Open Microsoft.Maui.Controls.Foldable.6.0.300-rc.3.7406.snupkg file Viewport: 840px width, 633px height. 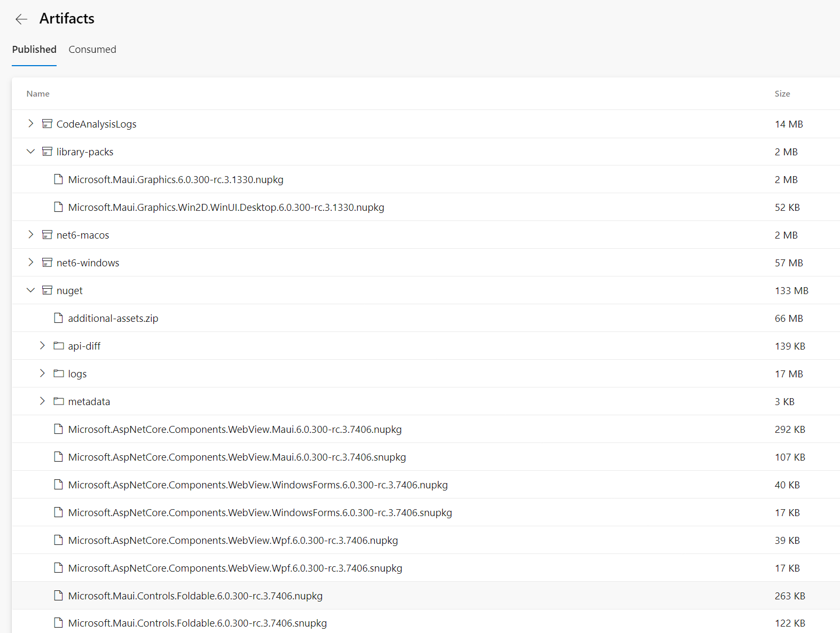pyautogui.click(x=198, y=623)
